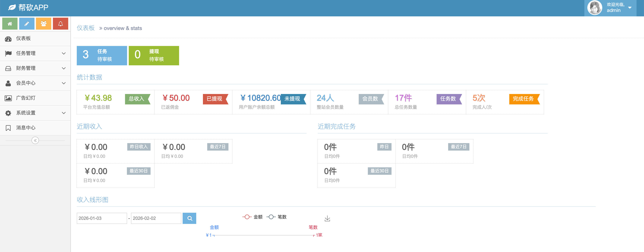The height and width of the screenshot is (252, 644).
Task: Click the overview & stats breadcrumb text
Action: (x=123, y=28)
